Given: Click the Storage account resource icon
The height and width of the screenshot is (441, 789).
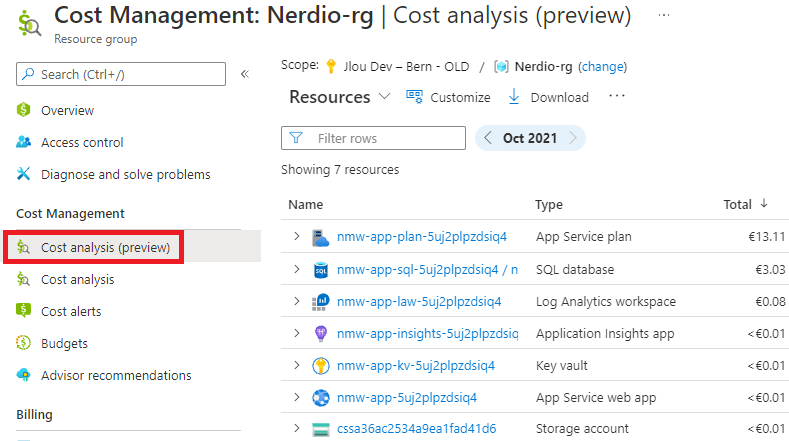Looking at the screenshot, I should 321,429.
